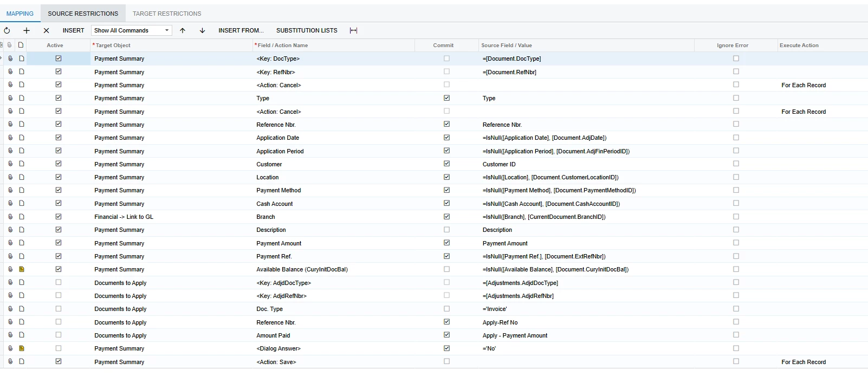This screenshot has height=376, width=868.
Task: Click the paperclip icon on the Customer row
Action: (10, 164)
